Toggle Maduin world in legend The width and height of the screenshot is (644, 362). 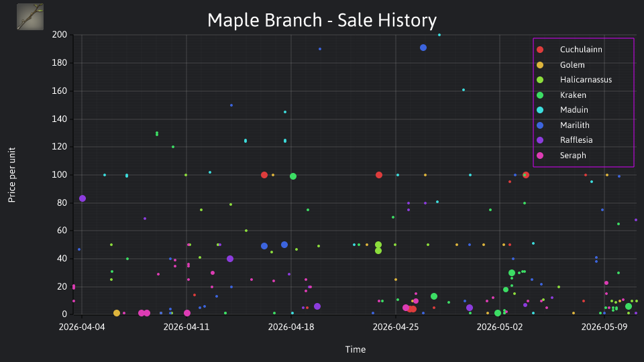pyautogui.click(x=574, y=110)
